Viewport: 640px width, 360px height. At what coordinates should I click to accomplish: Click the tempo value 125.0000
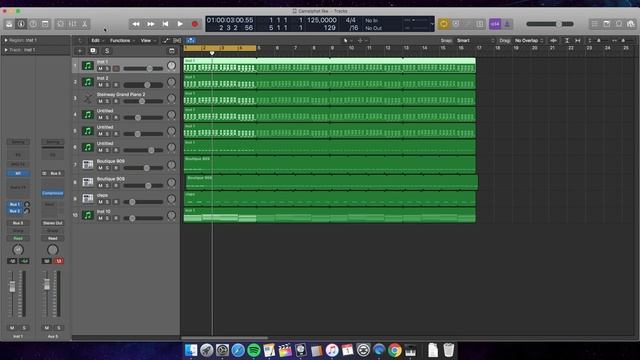pyautogui.click(x=322, y=20)
